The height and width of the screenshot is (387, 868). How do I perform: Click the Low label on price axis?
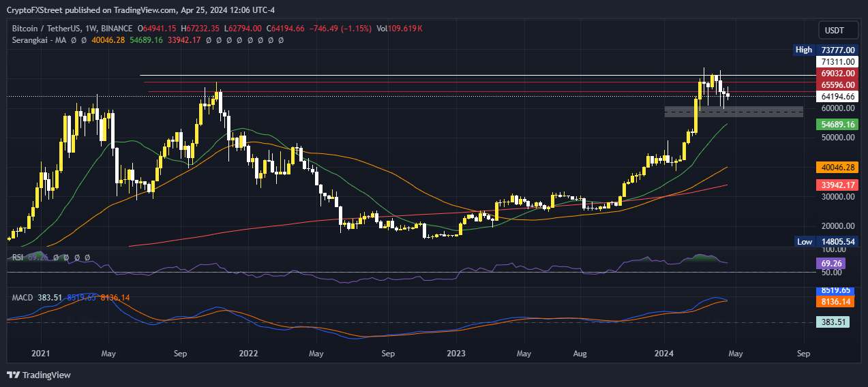click(x=805, y=241)
